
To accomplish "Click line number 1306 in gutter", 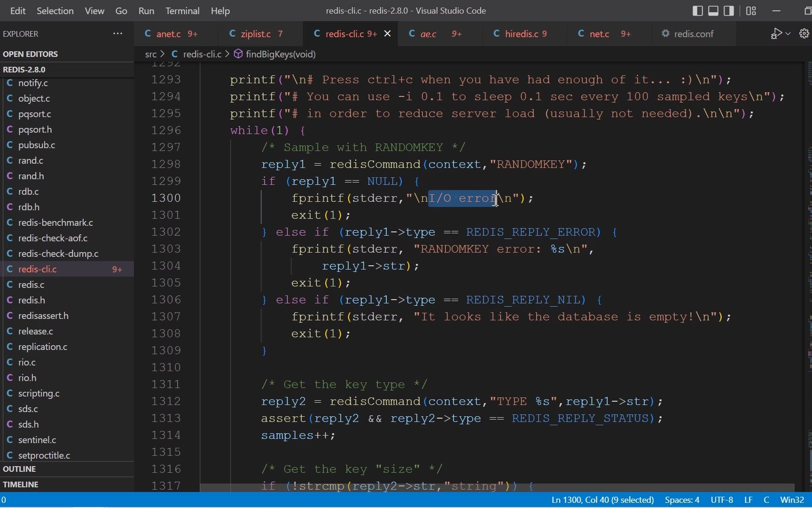I will (x=166, y=300).
